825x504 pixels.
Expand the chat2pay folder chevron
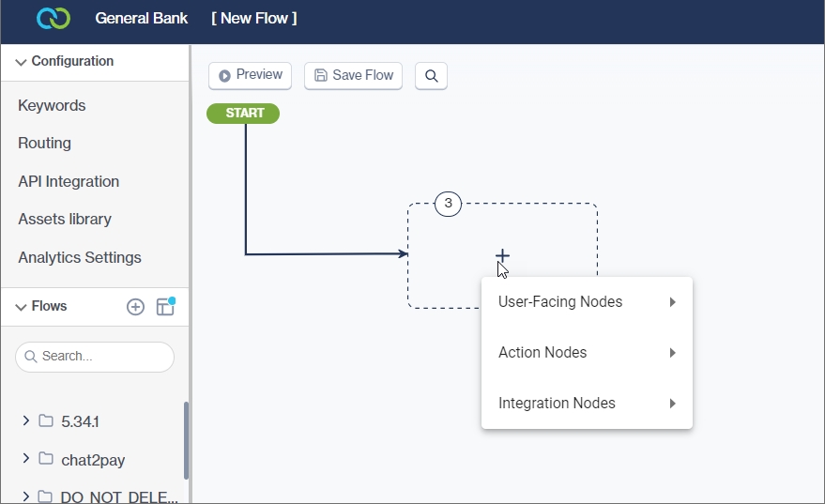click(25, 459)
